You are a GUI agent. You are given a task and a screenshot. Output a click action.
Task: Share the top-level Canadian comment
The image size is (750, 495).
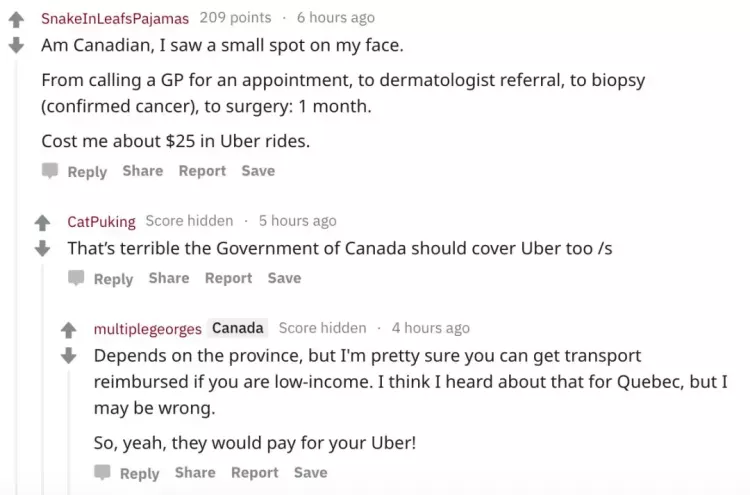(143, 171)
